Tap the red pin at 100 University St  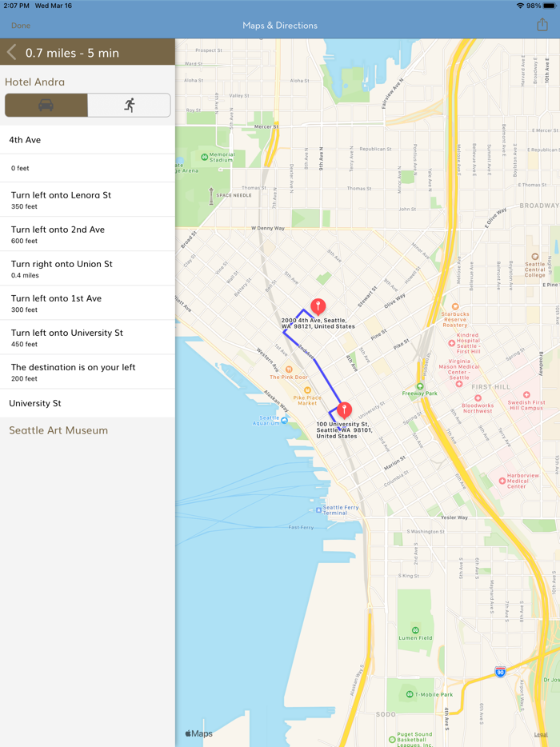344,410
